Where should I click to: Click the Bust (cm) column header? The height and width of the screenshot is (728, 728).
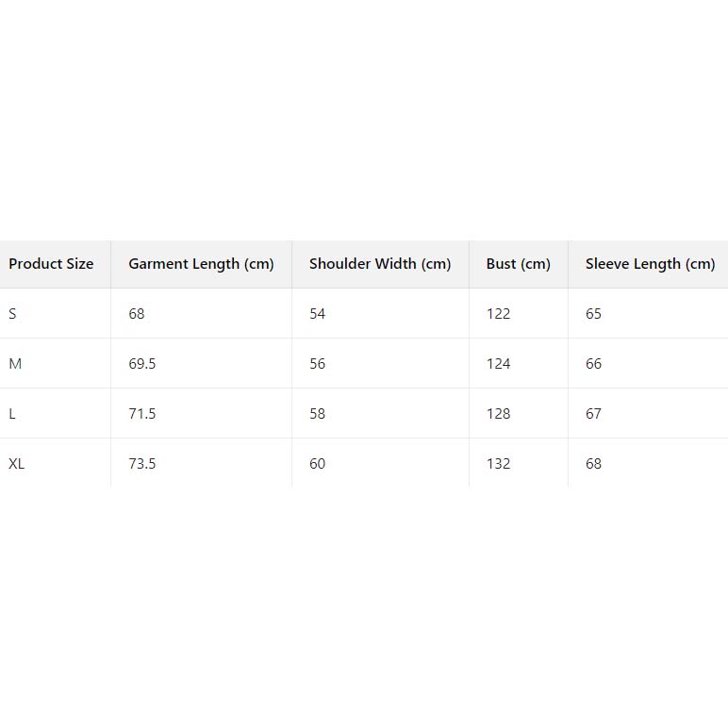click(x=518, y=264)
